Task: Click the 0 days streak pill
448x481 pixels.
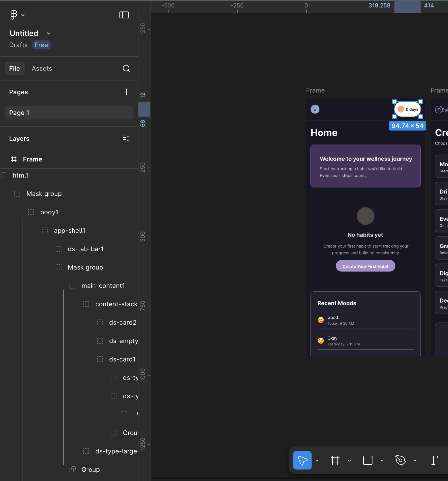Action: click(x=408, y=109)
